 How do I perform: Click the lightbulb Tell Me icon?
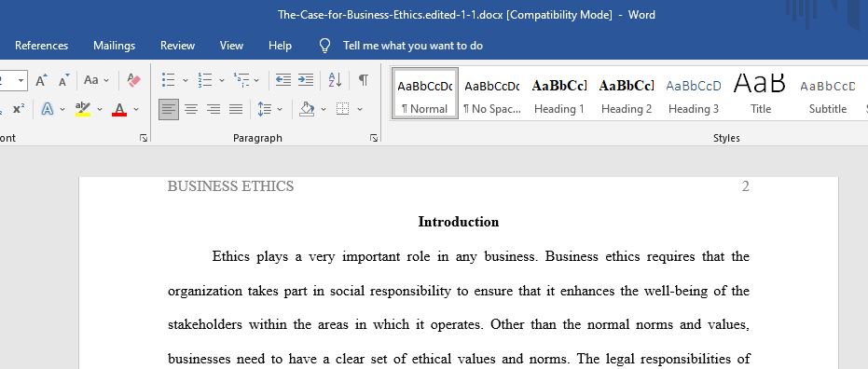point(325,46)
